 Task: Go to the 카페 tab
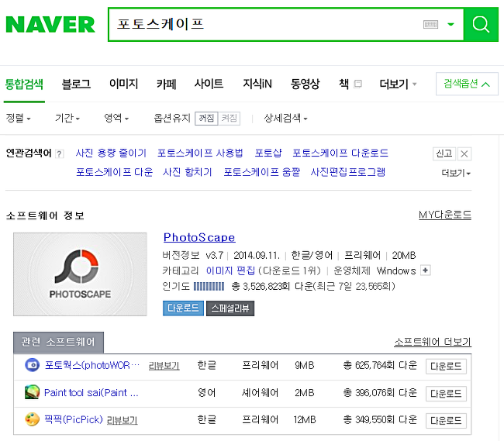166,84
